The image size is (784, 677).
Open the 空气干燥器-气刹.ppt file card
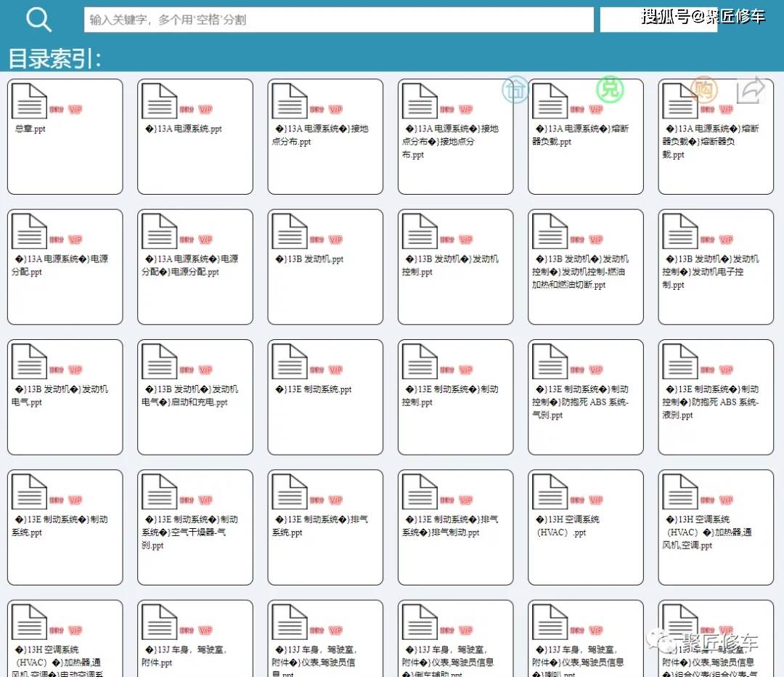[x=190, y=532]
